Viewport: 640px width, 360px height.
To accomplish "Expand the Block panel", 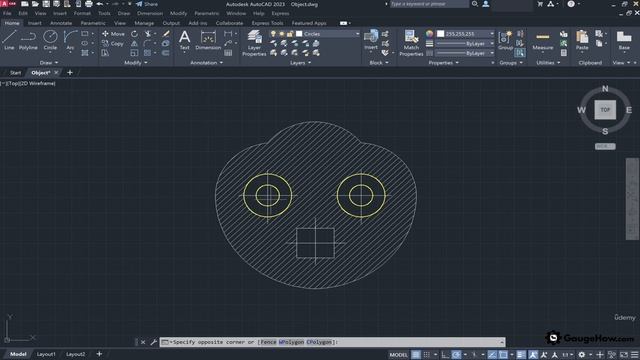I will 379,63.
